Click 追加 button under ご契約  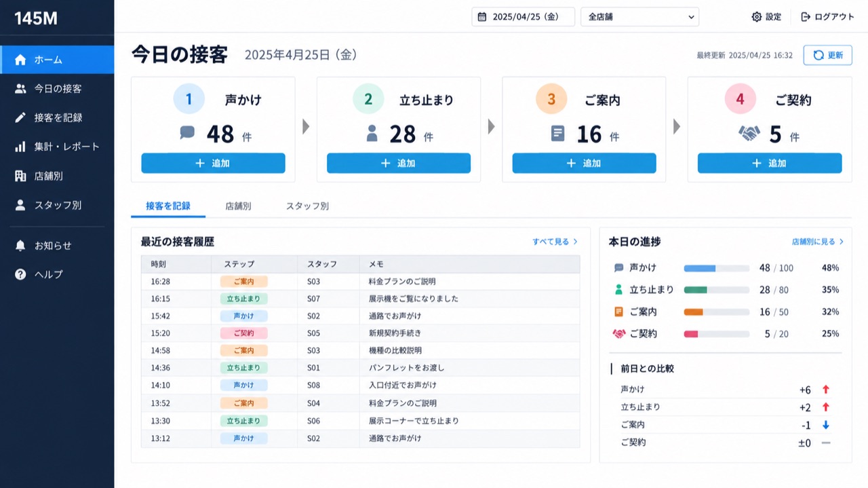coord(770,163)
